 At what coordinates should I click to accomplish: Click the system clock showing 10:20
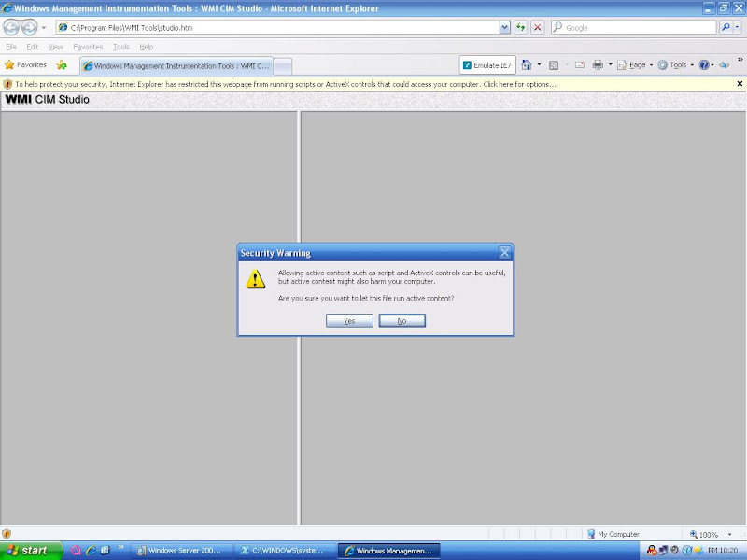(x=723, y=551)
